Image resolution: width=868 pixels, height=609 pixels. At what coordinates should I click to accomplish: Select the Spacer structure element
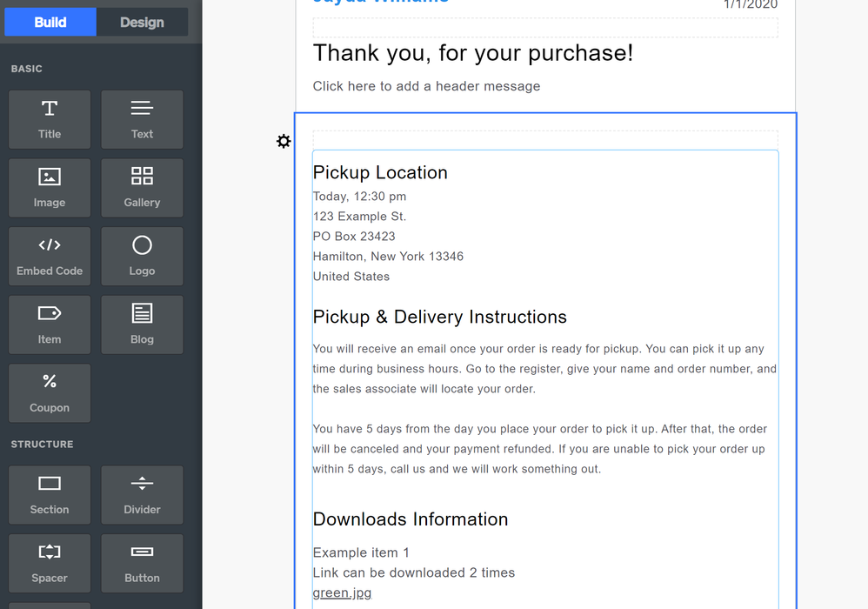tap(50, 563)
